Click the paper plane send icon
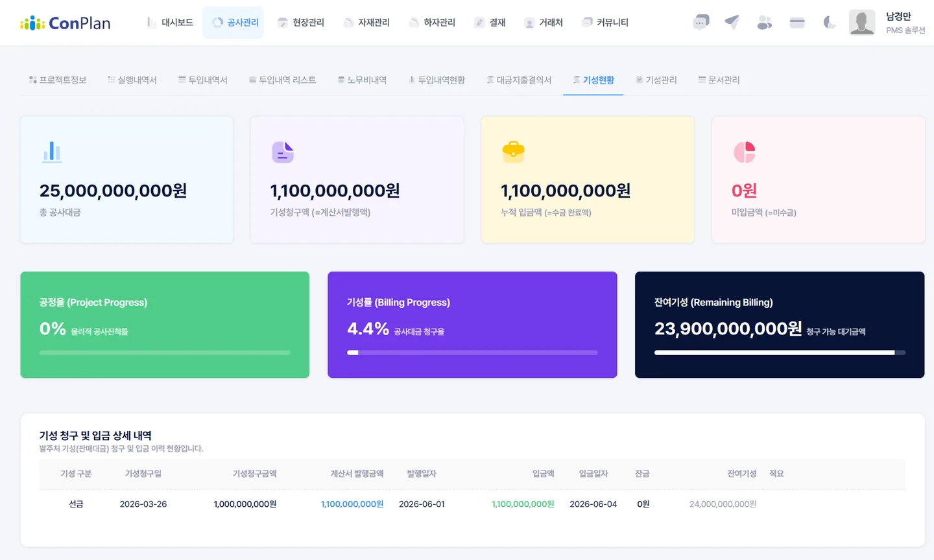The width and height of the screenshot is (934, 560). click(732, 23)
